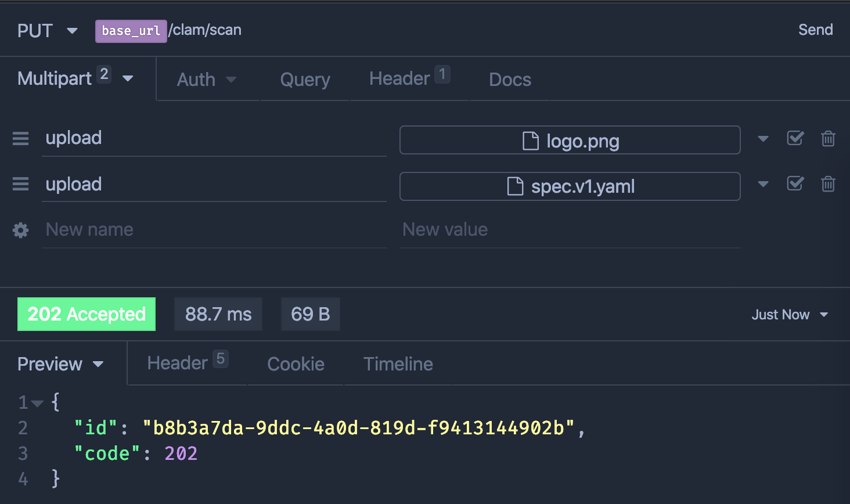This screenshot has height=504, width=850.
Task: Open the Docs tab
Action: point(510,80)
